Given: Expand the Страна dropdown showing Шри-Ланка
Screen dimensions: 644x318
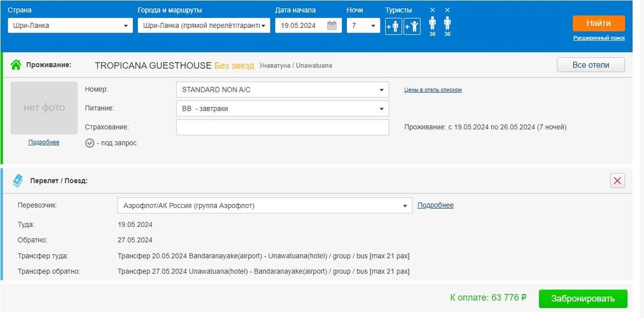Looking at the screenshot, I should (x=70, y=25).
